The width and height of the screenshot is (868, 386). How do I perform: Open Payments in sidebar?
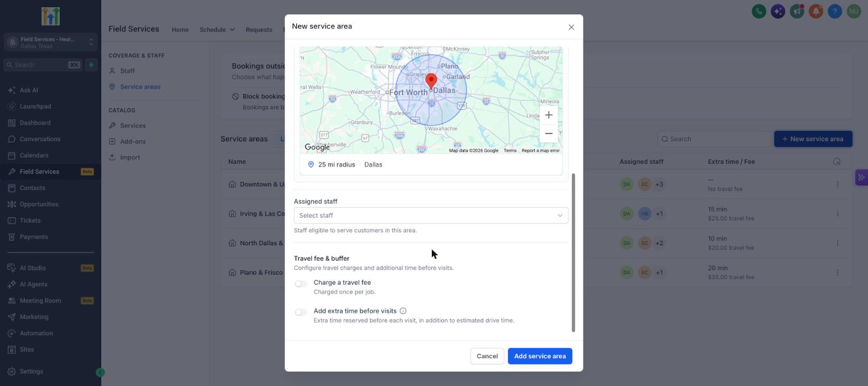(34, 237)
